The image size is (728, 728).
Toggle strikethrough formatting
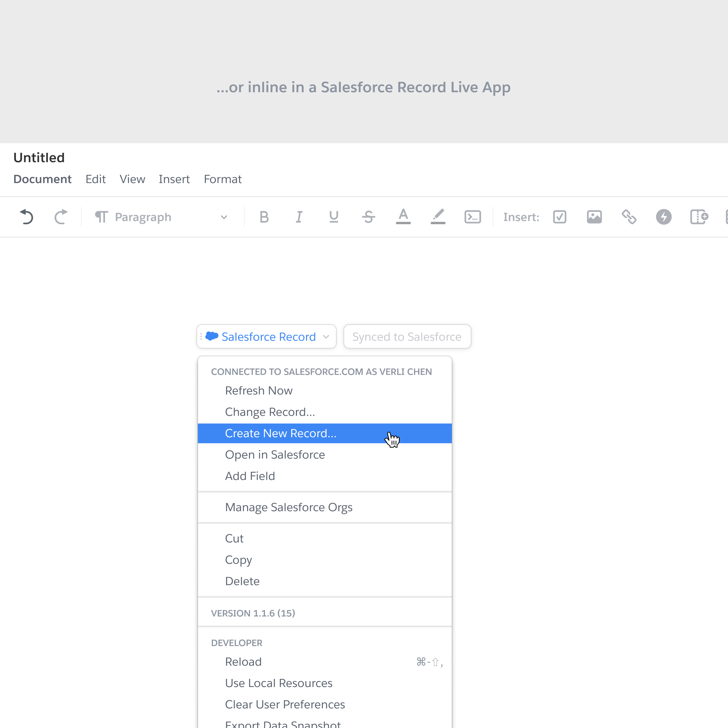[x=368, y=217]
